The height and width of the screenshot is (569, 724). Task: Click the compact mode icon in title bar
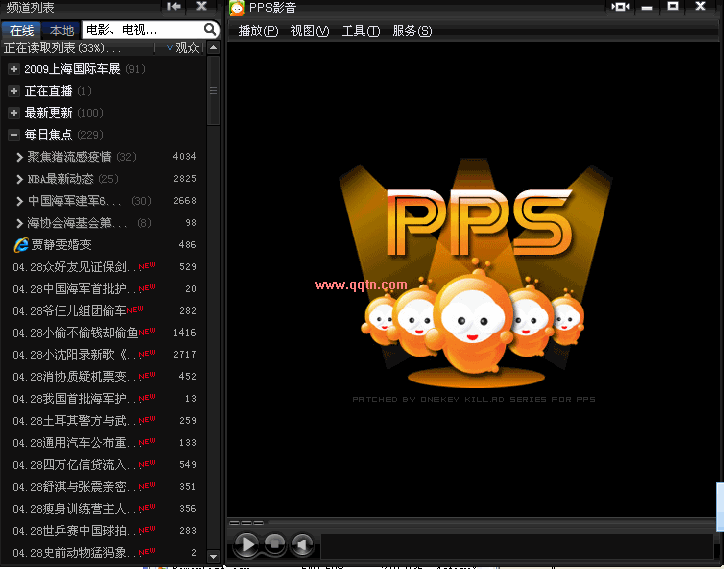(620, 7)
